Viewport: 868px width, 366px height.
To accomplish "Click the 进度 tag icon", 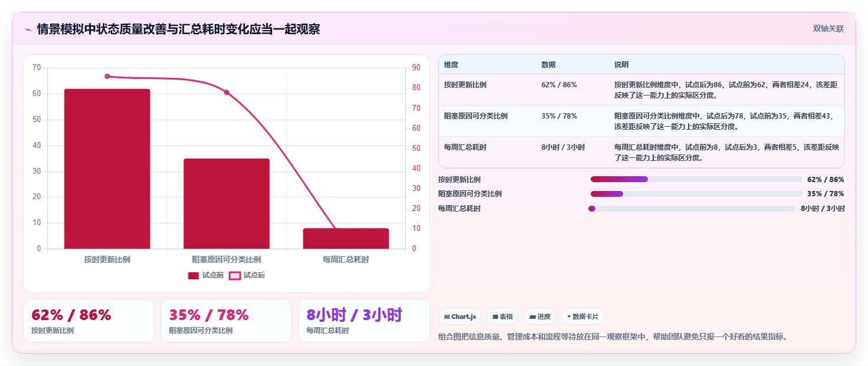I will tap(532, 316).
